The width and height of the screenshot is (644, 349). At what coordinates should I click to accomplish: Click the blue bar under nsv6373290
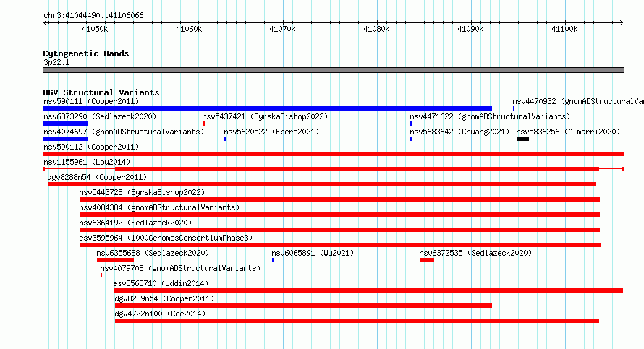(65, 124)
